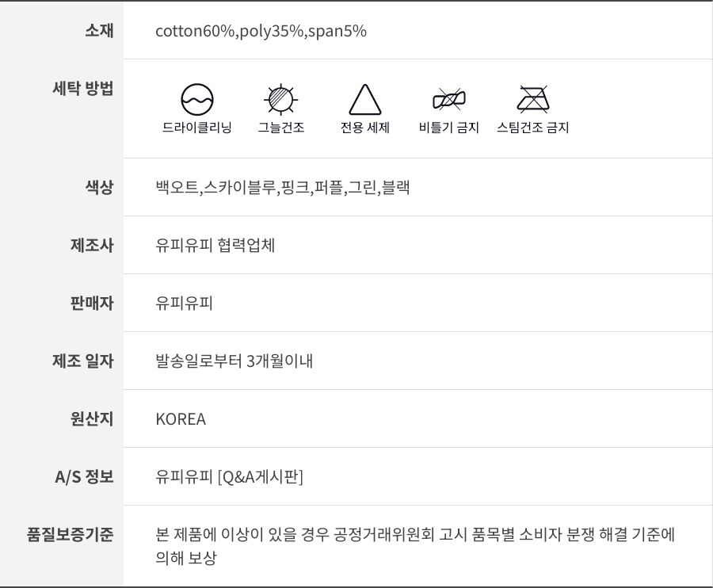Click the shade drying sun icon

coord(280,100)
